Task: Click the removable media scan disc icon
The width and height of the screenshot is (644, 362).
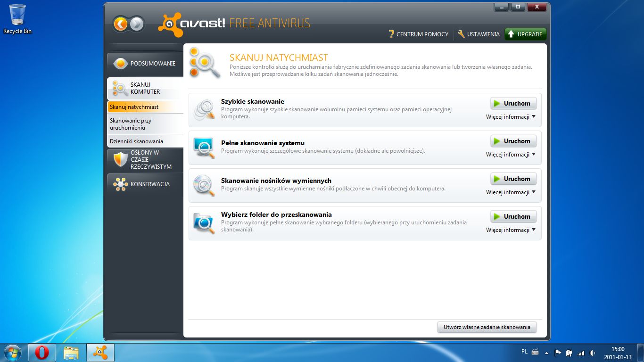Action: point(204,185)
